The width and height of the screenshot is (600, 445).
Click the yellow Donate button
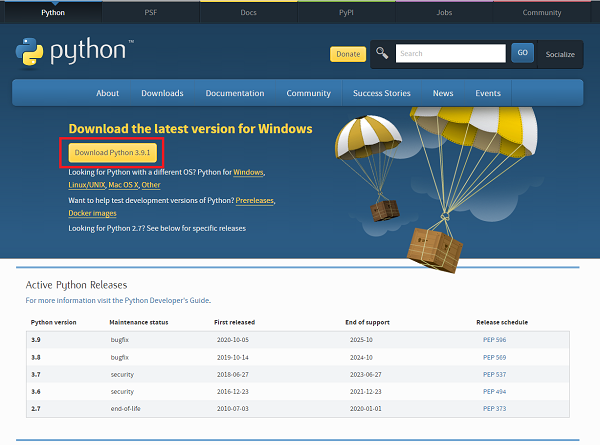(348, 54)
